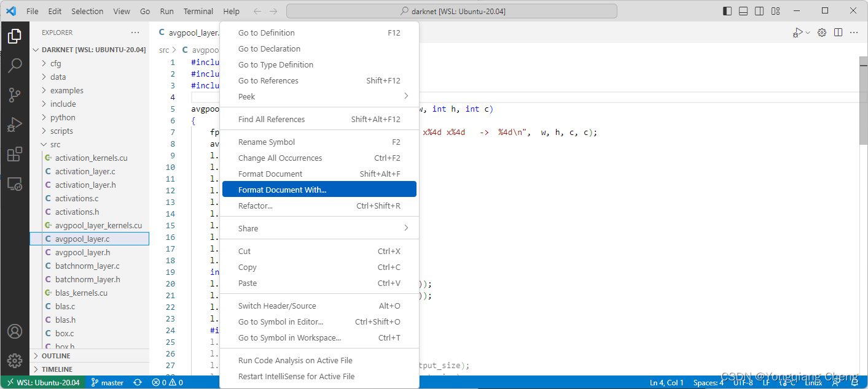Click the errors and warnings status indicator
The height and width of the screenshot is (389, 868).
click(x=167, y=382)
